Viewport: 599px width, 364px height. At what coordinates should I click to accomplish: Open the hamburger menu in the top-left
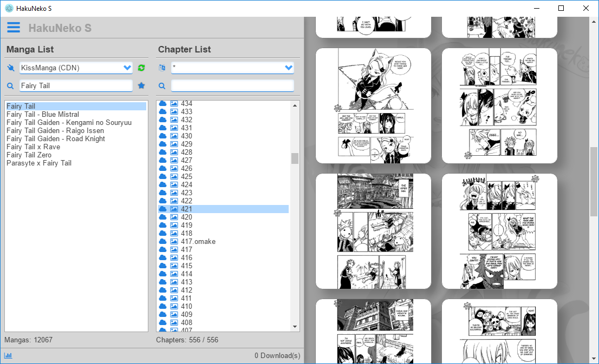(x=13, y=27)
